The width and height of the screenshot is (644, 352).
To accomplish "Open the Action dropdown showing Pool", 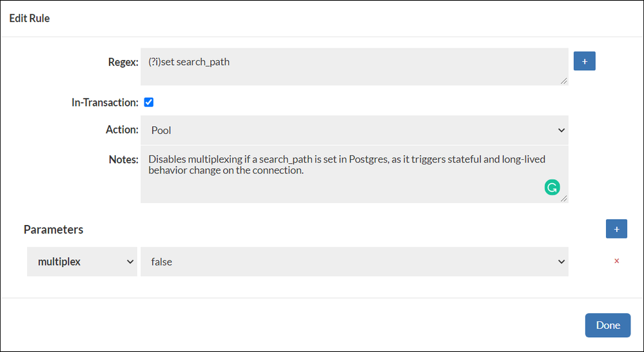I will pyautogui.click(x=355, y=130).
